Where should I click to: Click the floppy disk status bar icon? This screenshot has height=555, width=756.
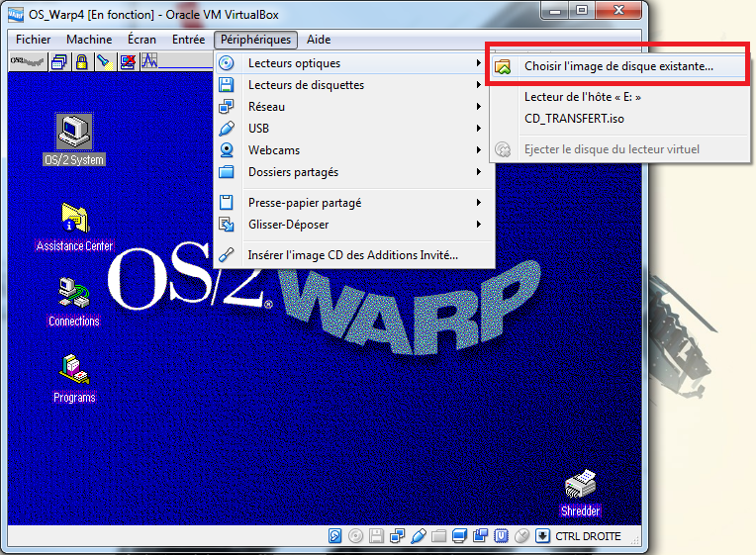[376, 536]
